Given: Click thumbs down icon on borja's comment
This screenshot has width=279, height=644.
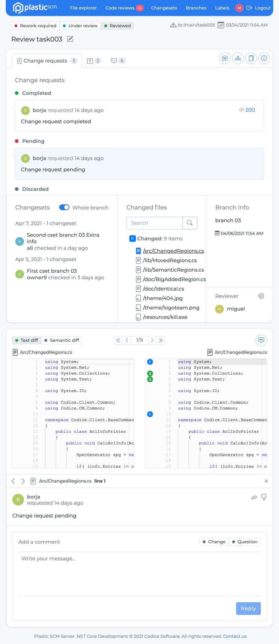Looking at the screenshot, I should [x=264, y=497].
